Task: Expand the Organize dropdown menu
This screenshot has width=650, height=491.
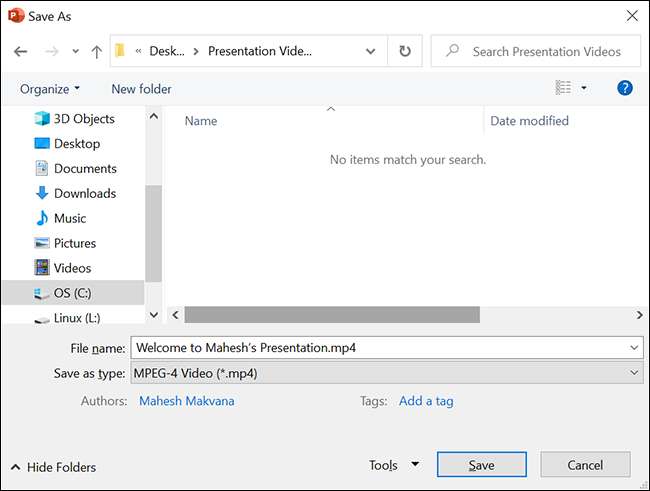Action: (50, 89)
